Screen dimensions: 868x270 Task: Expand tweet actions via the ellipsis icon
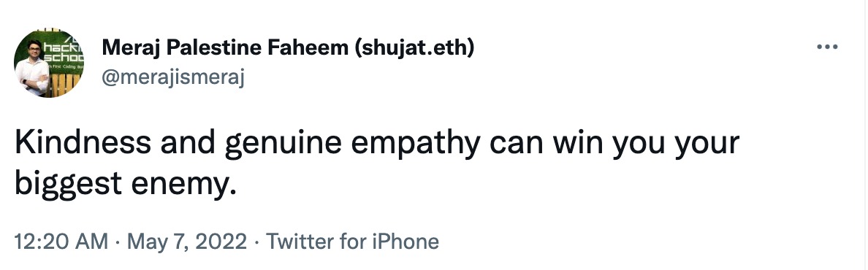[x=827, y=47]
